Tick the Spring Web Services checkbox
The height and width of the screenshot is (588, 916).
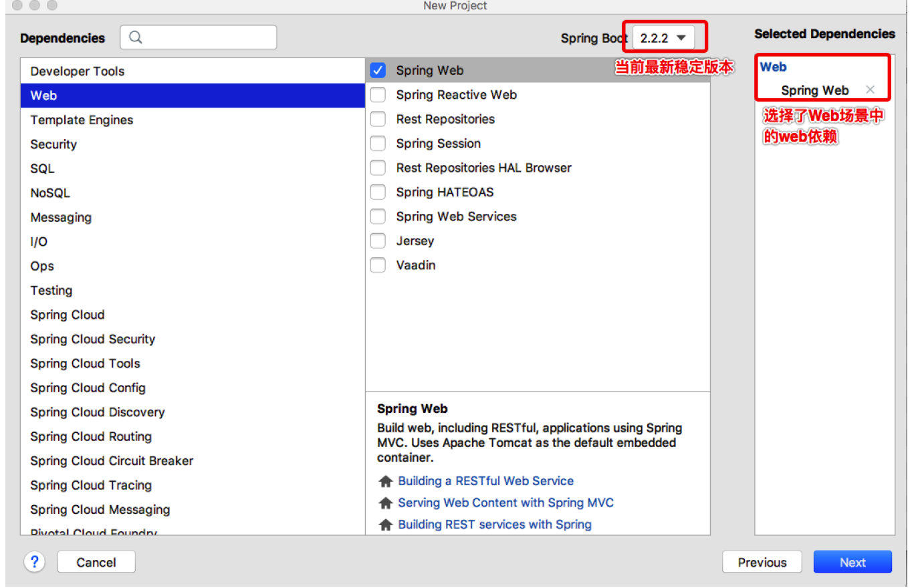pyautogui.click(x=378, y=216)
